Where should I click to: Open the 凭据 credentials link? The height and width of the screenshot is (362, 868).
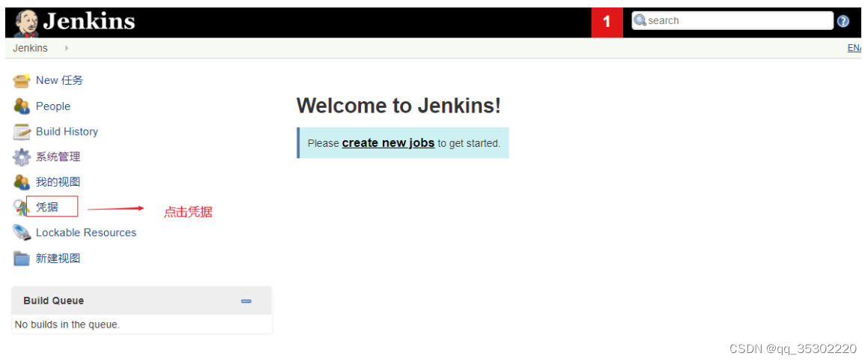pyautogui.click(x=47, y=208)
